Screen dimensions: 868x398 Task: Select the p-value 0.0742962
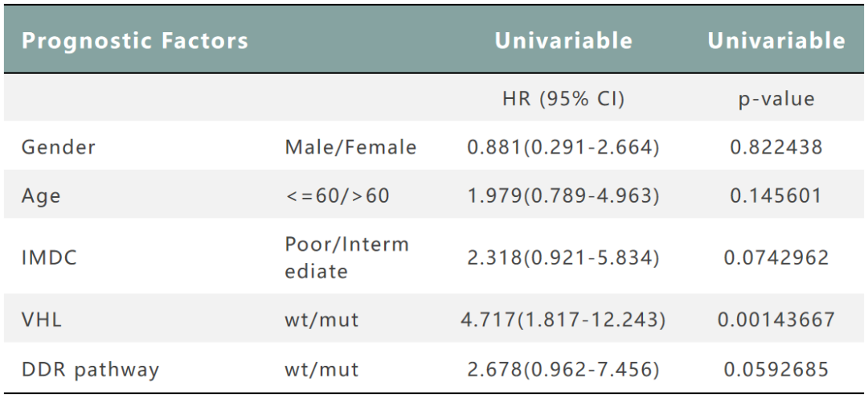(x=776, y=257)
